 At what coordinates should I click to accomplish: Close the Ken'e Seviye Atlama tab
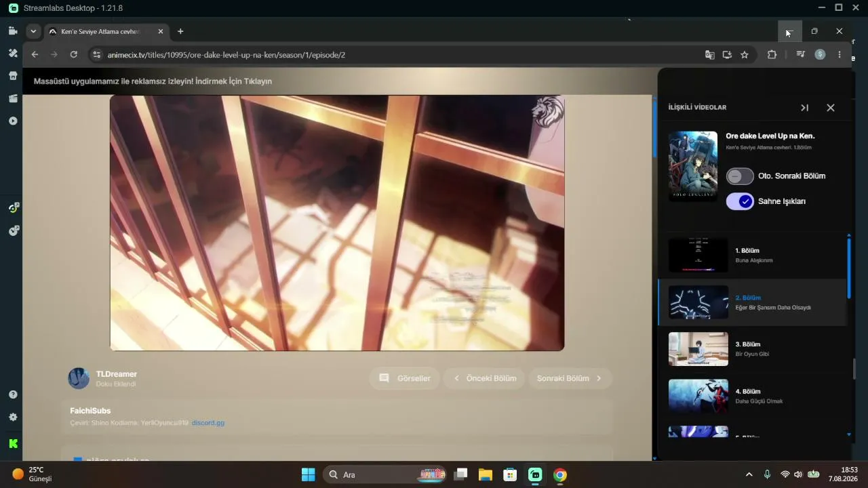point(161,31)
